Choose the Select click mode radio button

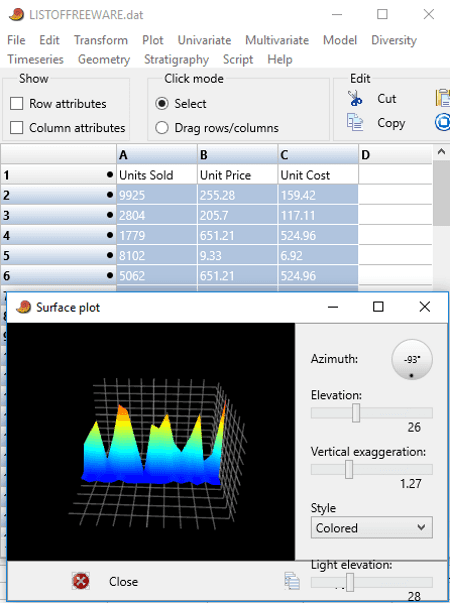[162, 103]
